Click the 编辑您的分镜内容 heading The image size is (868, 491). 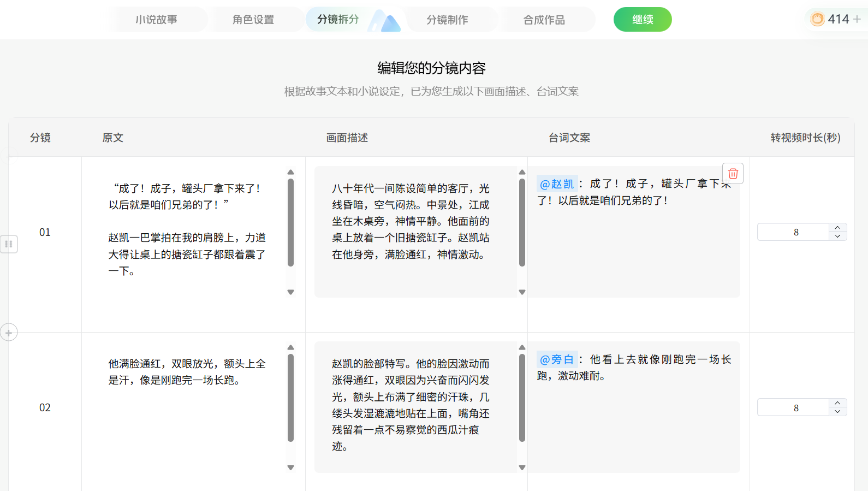[x=431, y=68]
